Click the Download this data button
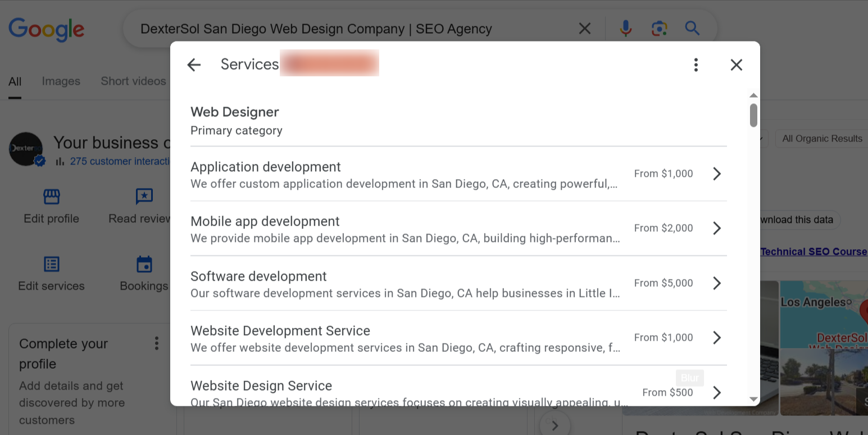 [799, 220]
